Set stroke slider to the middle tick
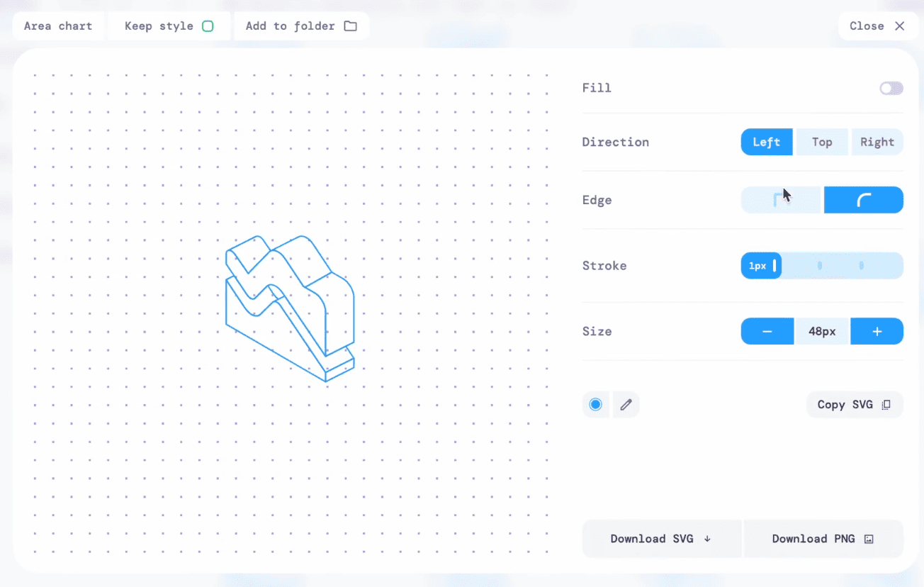924x587 pixels. 820,266
